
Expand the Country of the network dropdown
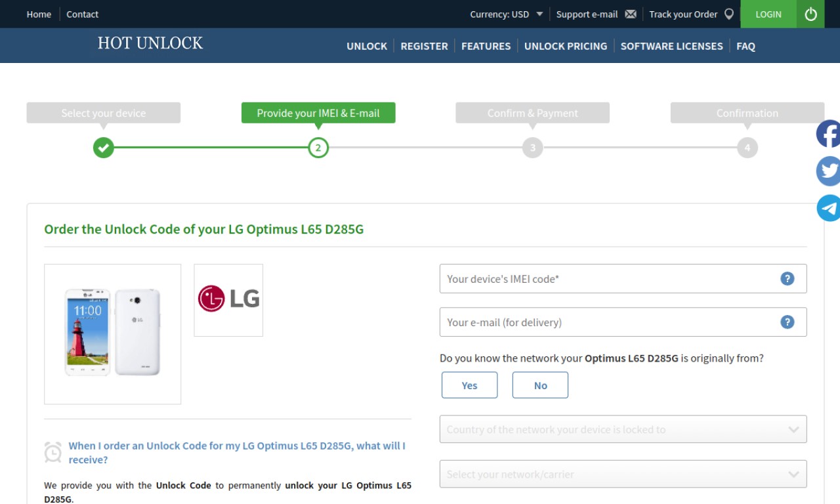[x=623, y=429]
